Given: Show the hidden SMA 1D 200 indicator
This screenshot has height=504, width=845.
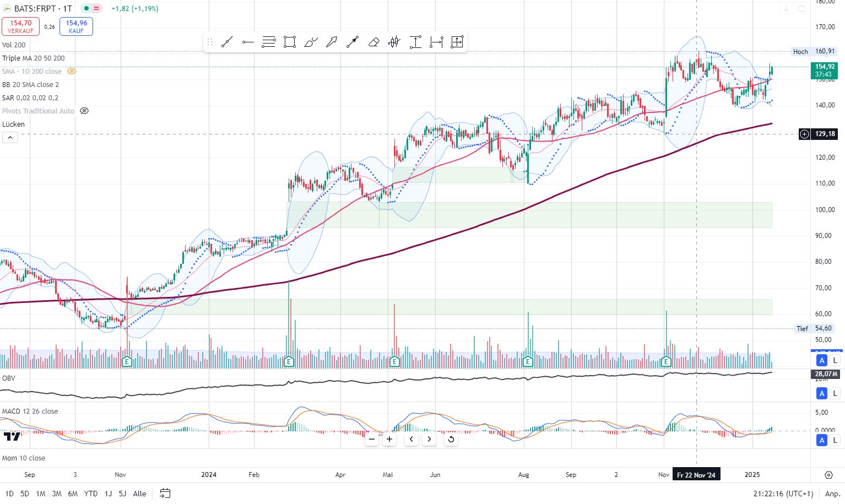Looking at the screenshot, I should pos(72,72).
